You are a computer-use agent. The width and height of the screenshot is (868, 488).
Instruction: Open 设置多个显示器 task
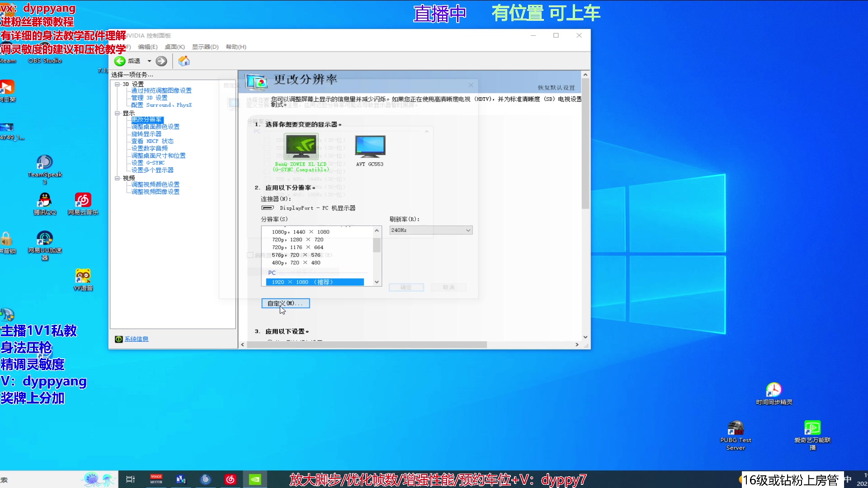(x=152, y=170)
